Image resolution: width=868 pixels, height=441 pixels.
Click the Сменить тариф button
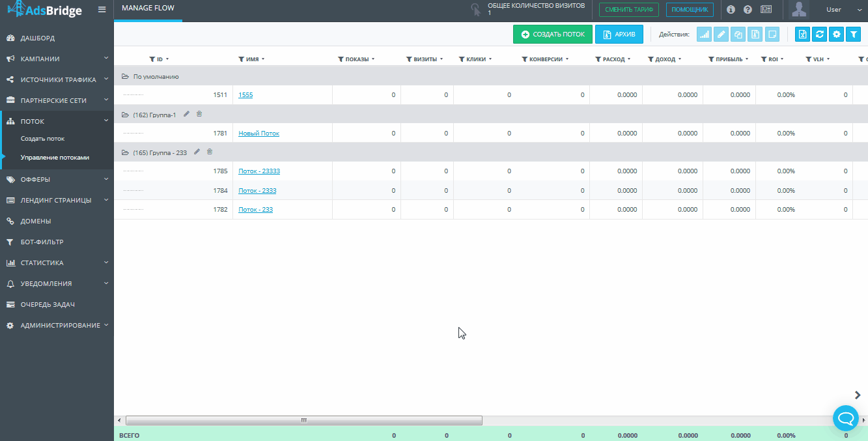tap(629, 10)
